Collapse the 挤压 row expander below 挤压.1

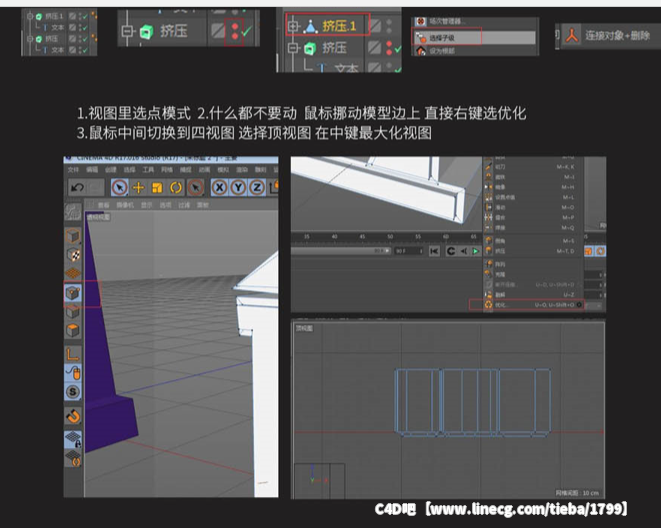293,48
